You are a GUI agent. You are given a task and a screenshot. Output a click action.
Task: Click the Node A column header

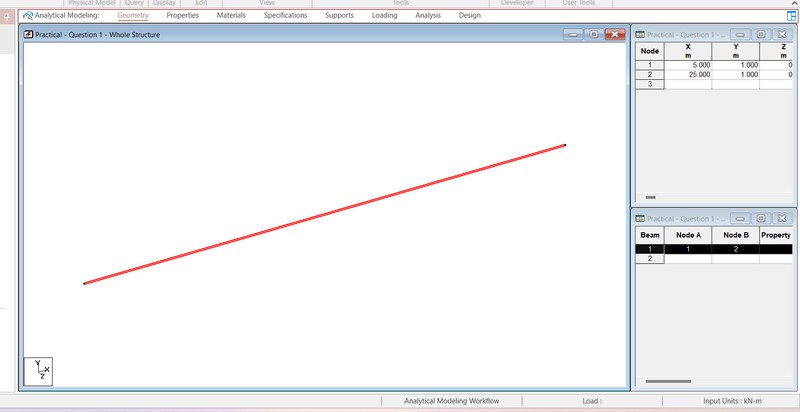coord(688,236)
